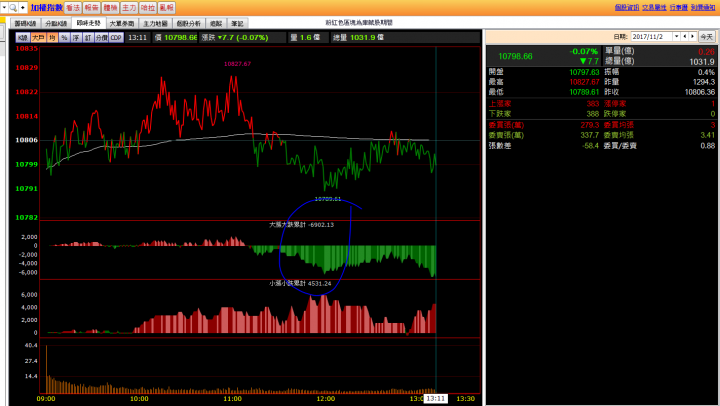Click the small plus icon beside the magnifier
The image size is (720, 406).
coord(22,7)
